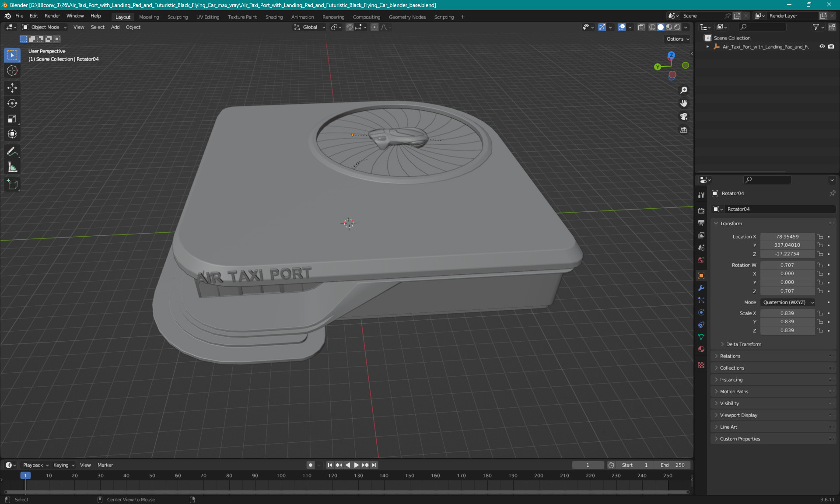840x504 pixels.
Task: Select the Measure tool
Action: coord(12,167)
